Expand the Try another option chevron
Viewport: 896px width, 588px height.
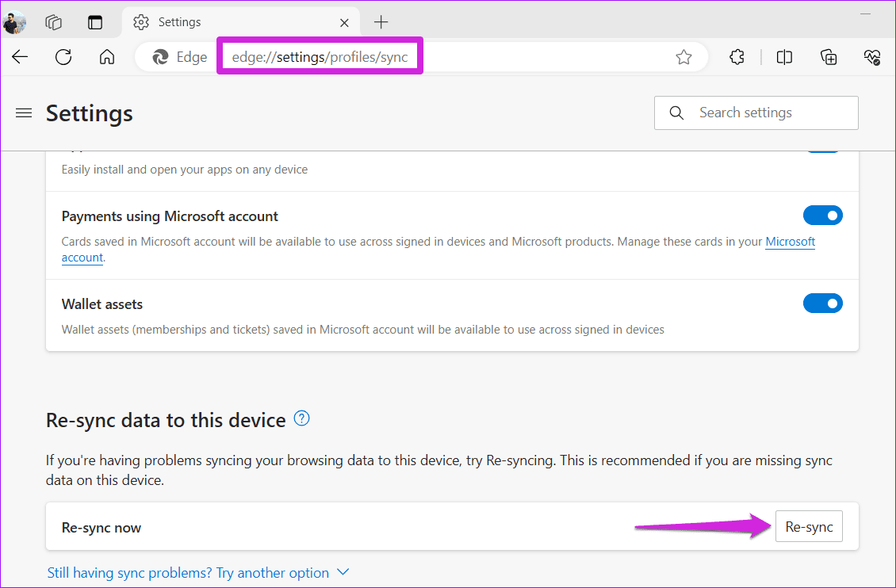(x=343, y=571)
